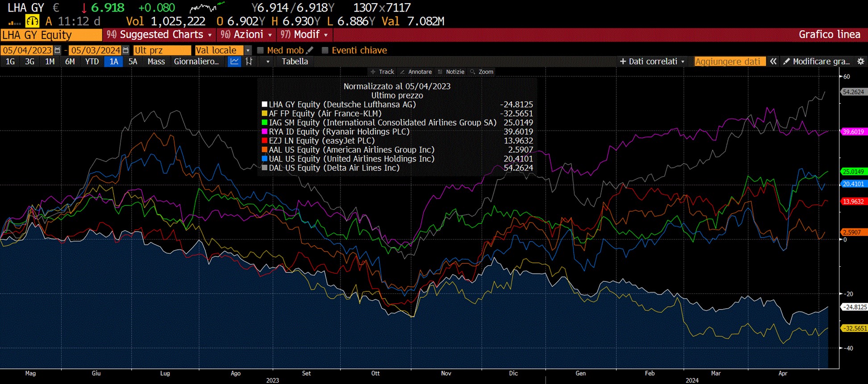Collapse panel with double chevron icon
This screenshot has height=384, width=868.
click(773, 62)
